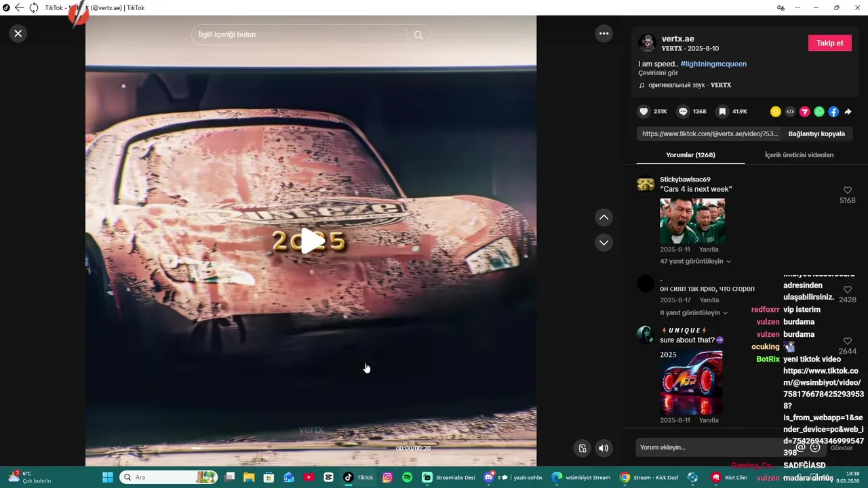868x488 pixels.
Task: Open emoji picker smiley icon
Action: (815, 447)
